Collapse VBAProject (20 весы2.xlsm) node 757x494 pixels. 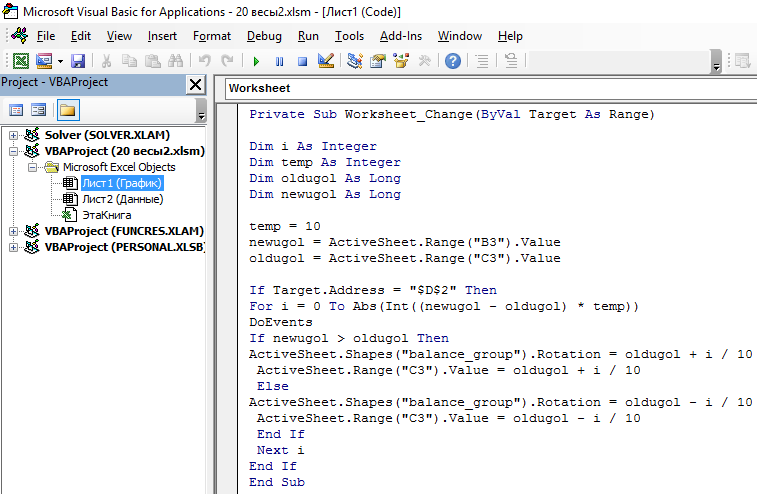pos(14,151)
